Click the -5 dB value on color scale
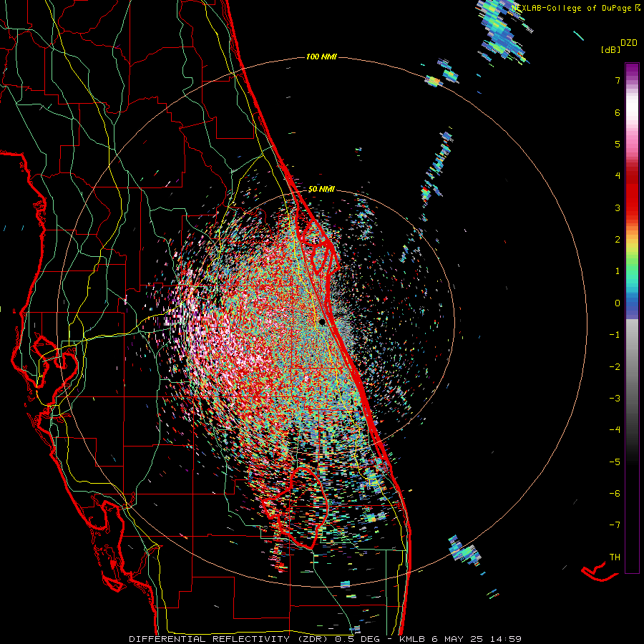Screen dimensions: 644x644 coord(615,462)
